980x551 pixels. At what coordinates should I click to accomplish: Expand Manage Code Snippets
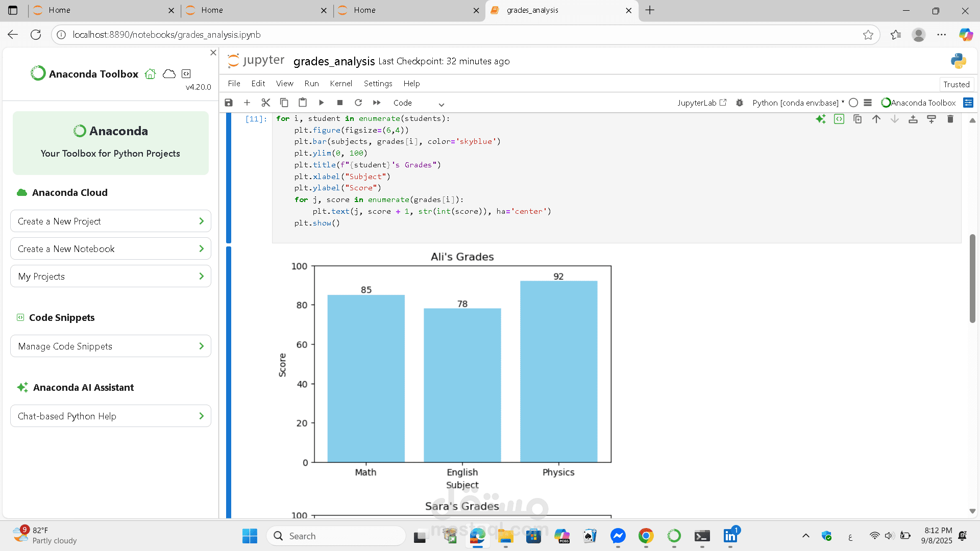(x=111, y=346)
